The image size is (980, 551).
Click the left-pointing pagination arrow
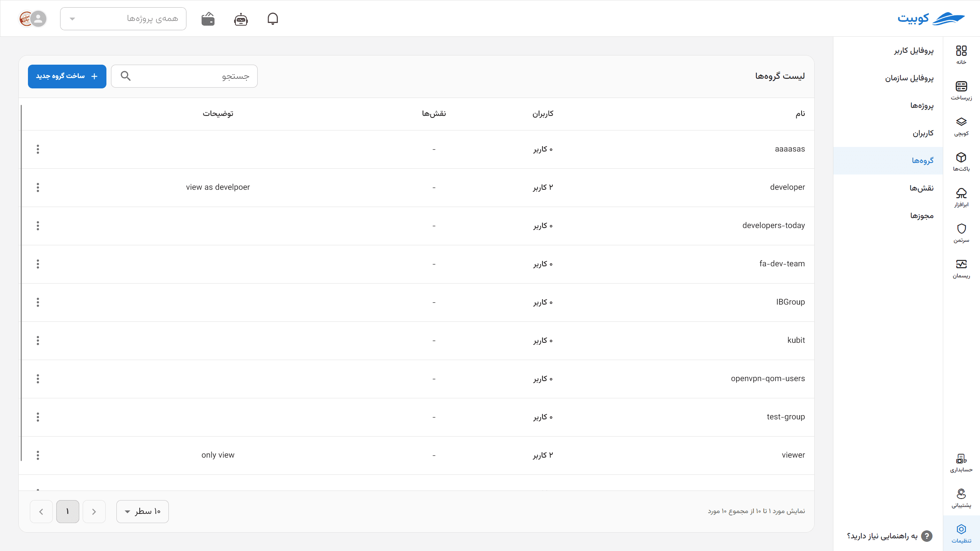tap(41, 512)
